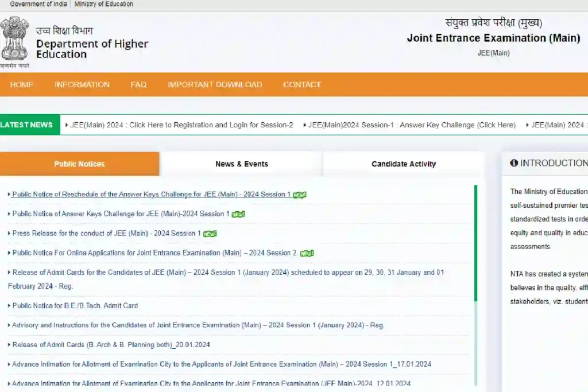
Task: Open Press Release for conduct of JEE Main
Action: click(106, 233)
